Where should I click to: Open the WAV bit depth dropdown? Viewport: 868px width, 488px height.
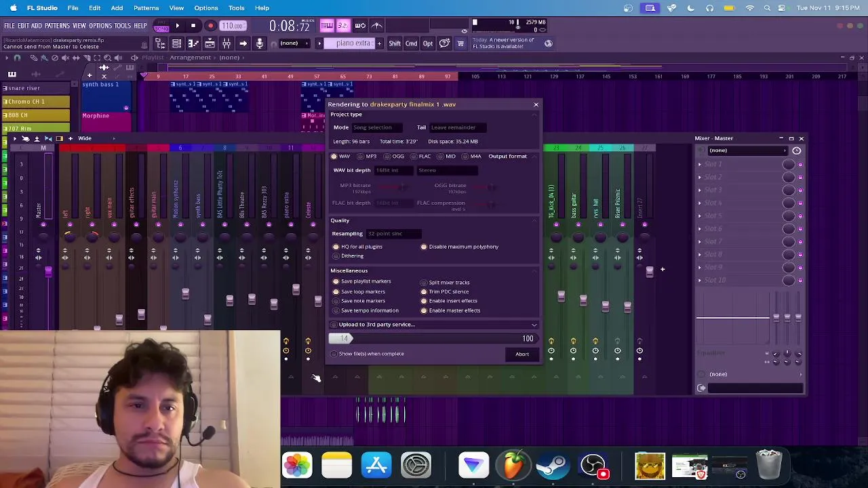(x=393, y=170)
